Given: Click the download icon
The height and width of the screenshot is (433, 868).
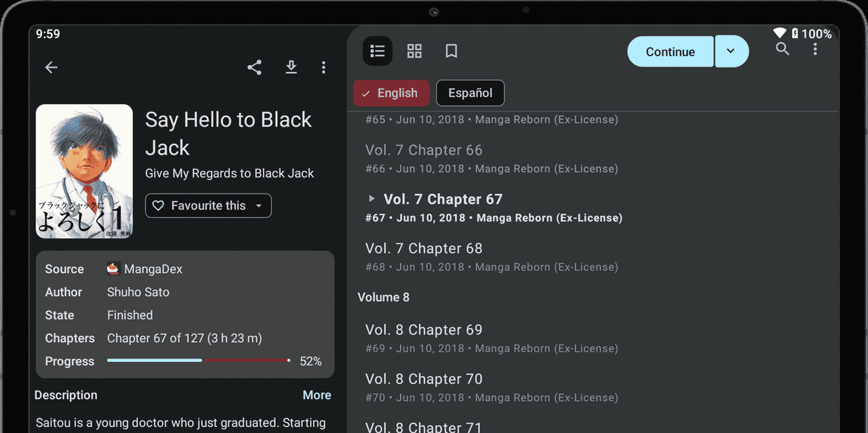Looking at the screenshot, I should (x=291, y=67).
